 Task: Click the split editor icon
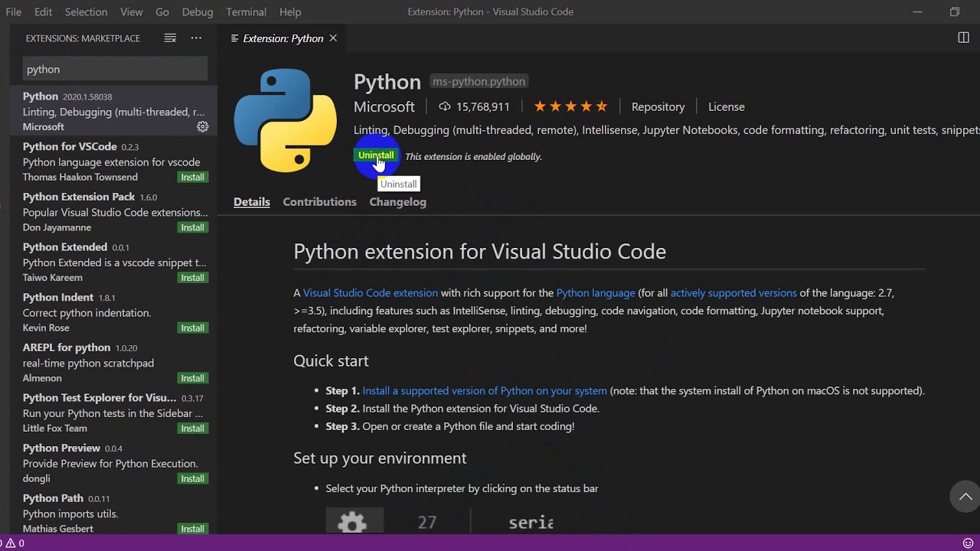click(x=963, y=38)
